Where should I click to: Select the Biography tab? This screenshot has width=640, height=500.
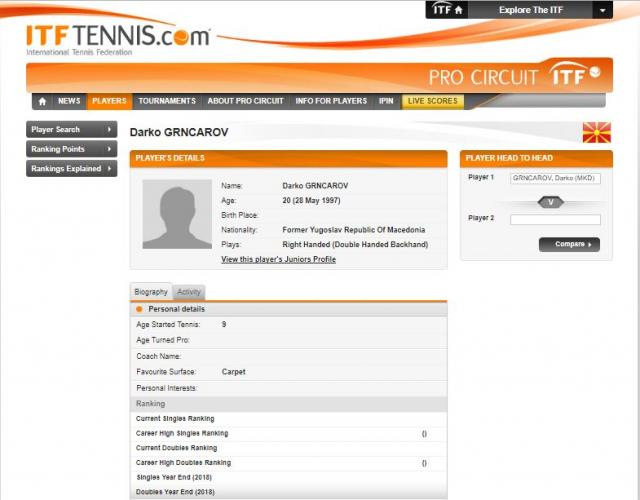pyautogui.click(x=151, y=292)
